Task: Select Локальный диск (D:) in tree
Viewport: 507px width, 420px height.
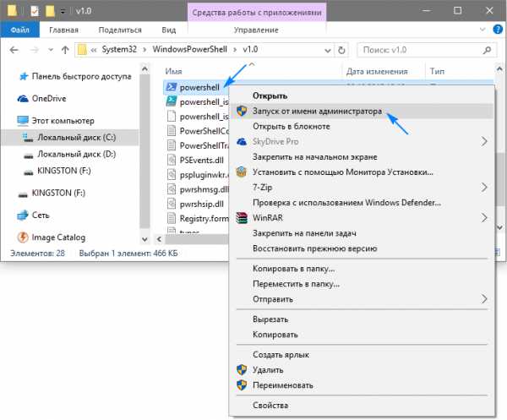Action: pos(77,154)
